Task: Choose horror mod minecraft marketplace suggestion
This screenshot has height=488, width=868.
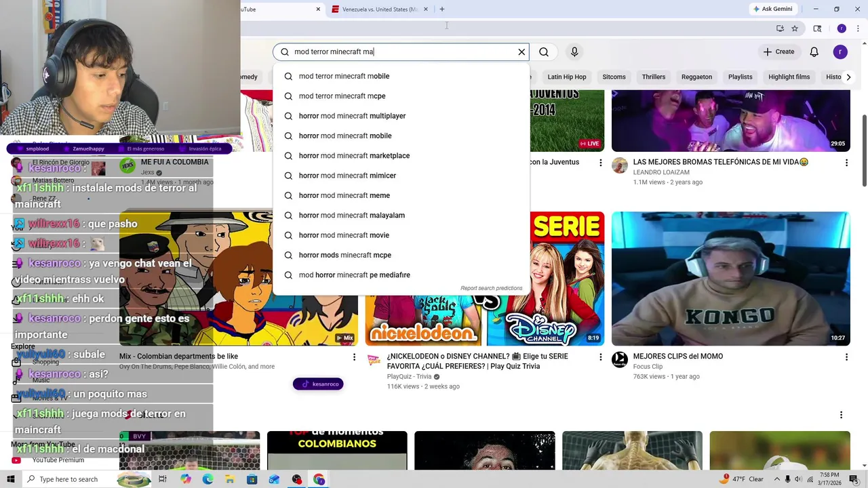Action: pos(401,156)
